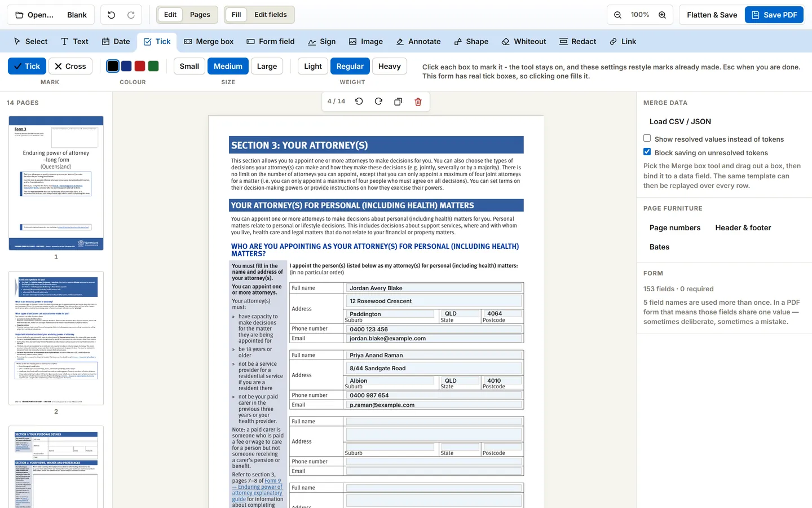This screenshot has height=508, width=812.
Task: Rotate page counter-clockwise
Action: [359, 102]
